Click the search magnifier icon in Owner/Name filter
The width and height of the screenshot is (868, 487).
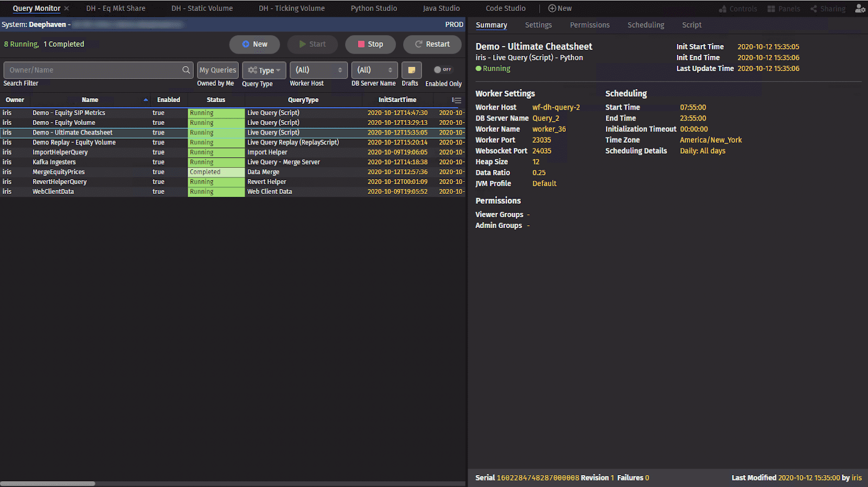point(186,70)
